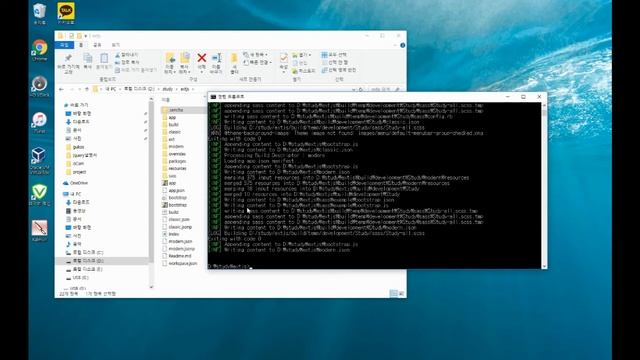Sort by the 이름 (Name) column header
640x360 pixels.
click(165, 100)
